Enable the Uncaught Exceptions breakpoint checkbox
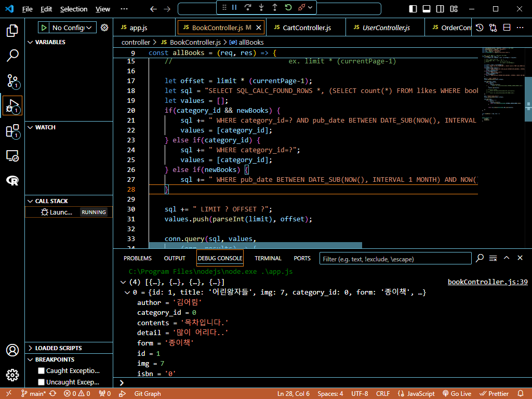Viewport: 532px width, 399px height. pyautogui.click(x=42, y=382)
